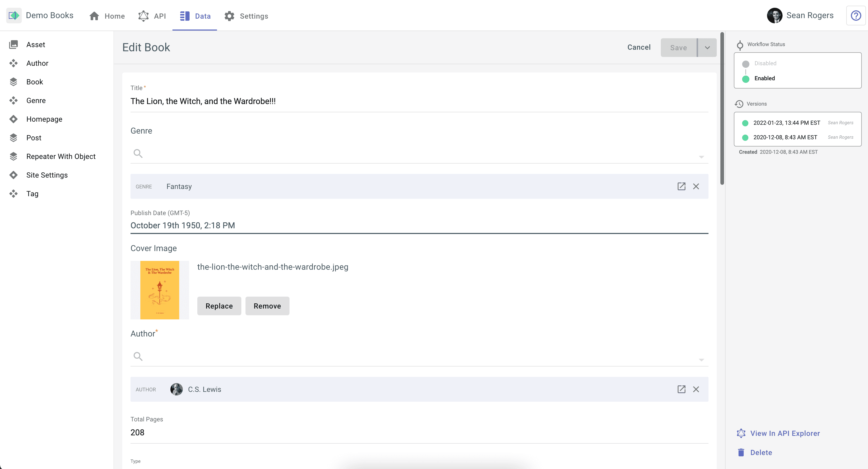Click the Book layers icon in sidebar

click(x=13, y=82)
